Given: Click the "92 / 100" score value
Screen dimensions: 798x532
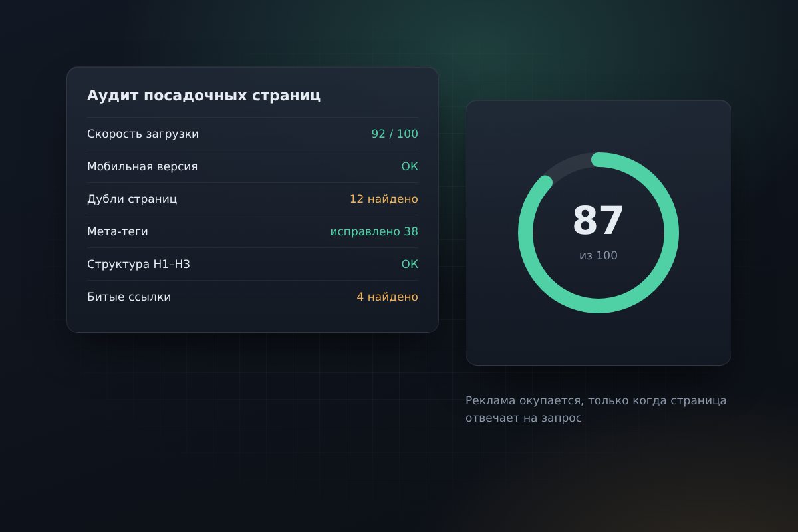Looking at the screenshot, I should pyautogui.click(x=395, y=134).
